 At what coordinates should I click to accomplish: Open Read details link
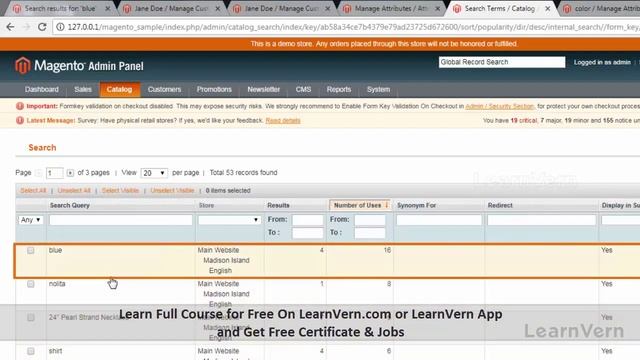(283, 120)
